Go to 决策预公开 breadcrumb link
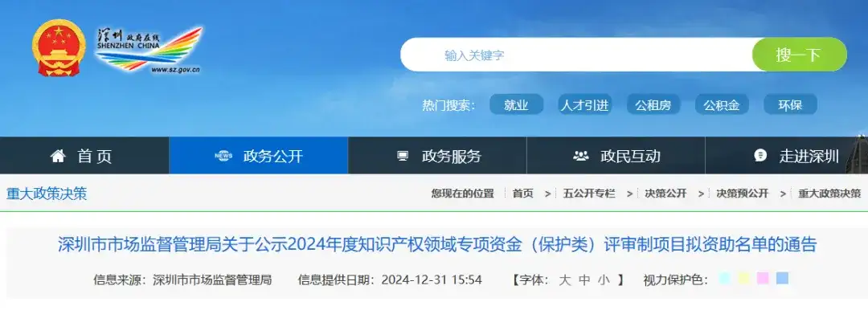Image resolution: width=868 pixels, height=310 pixels. (x=743, y=194)
